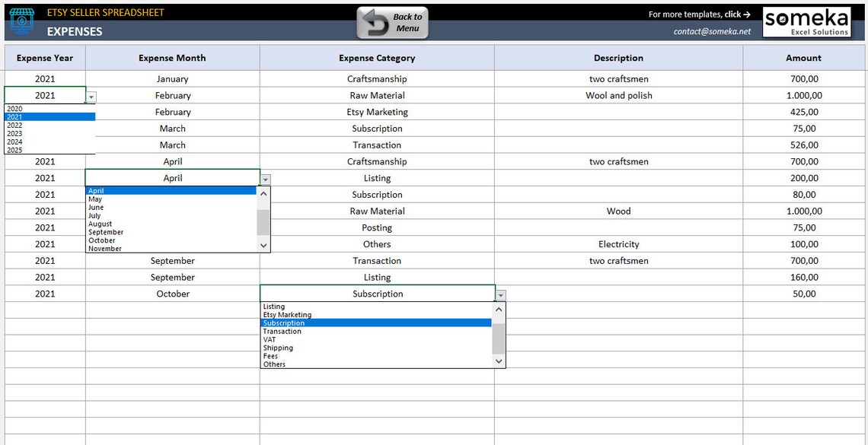Select the 200,00 amount cell
This screenshot has height=445, width=868.
click(x=803, y=177)
